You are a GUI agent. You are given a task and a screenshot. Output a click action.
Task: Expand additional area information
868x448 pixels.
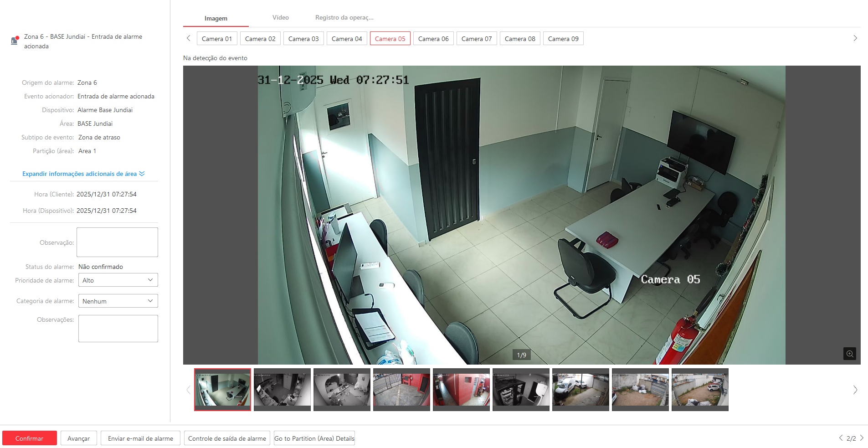pyautogui.click(x=83, y=174)
